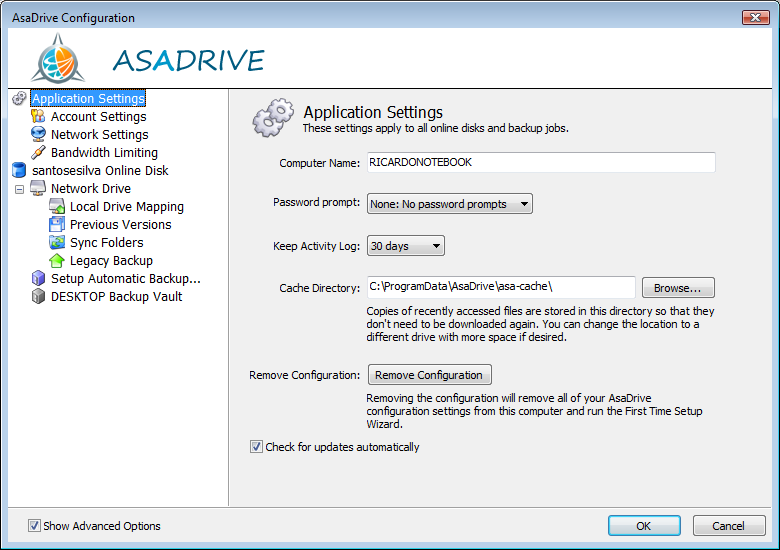The width and height of the screenshot is (780, 550).
Task: Click the Sync Folders icon
Action: [57, 242]
